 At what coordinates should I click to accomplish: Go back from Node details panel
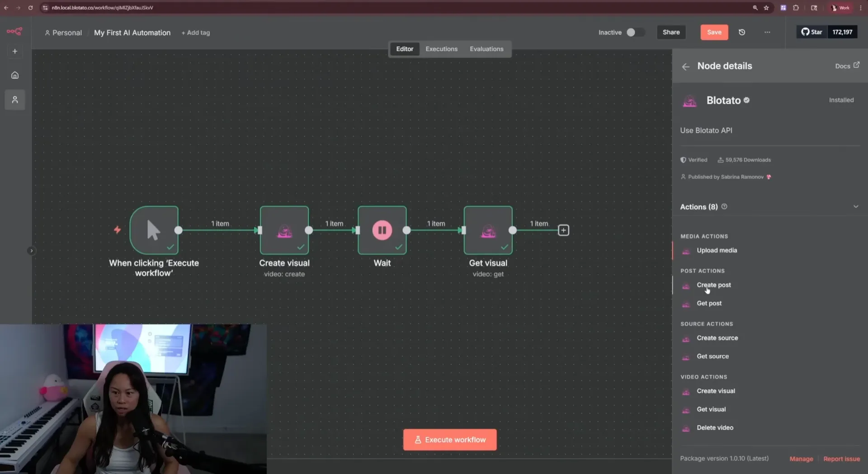686,66
